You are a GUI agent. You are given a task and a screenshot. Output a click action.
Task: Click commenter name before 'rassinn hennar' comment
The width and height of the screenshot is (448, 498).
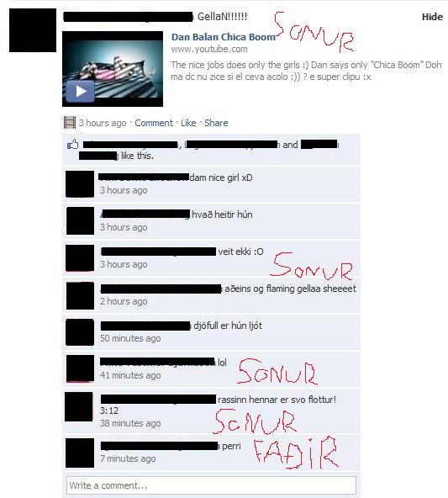158,400
